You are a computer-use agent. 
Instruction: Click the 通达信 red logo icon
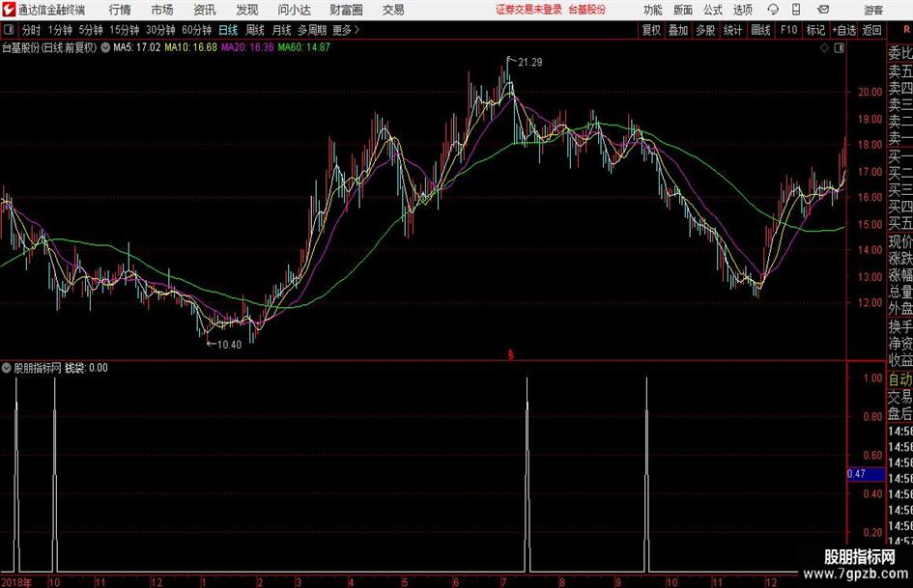(9, 9)
